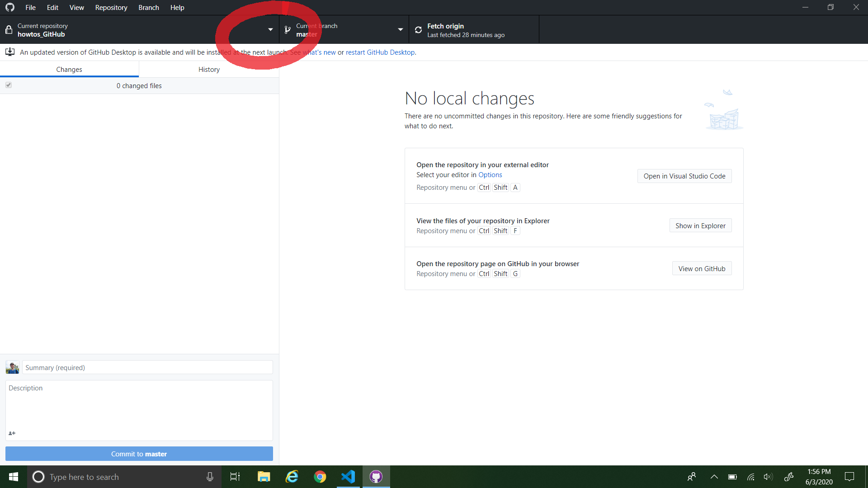This screenshot has width=868, height=488.
Task: Click the lock icon beside Current repository
Action: pyautogui.click(x=9, y=30)
